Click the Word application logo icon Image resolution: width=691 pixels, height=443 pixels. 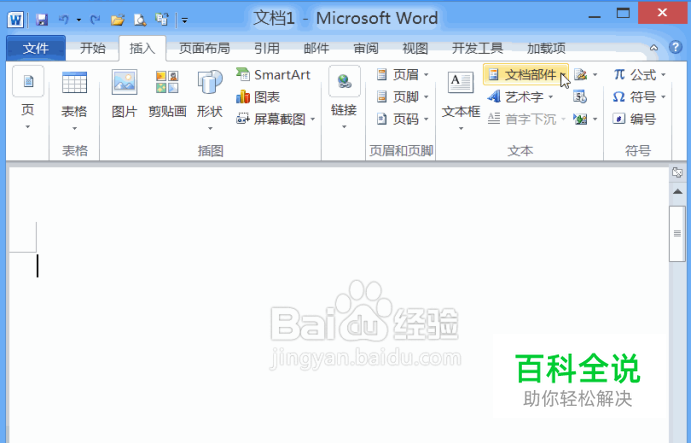coord(15,19)
